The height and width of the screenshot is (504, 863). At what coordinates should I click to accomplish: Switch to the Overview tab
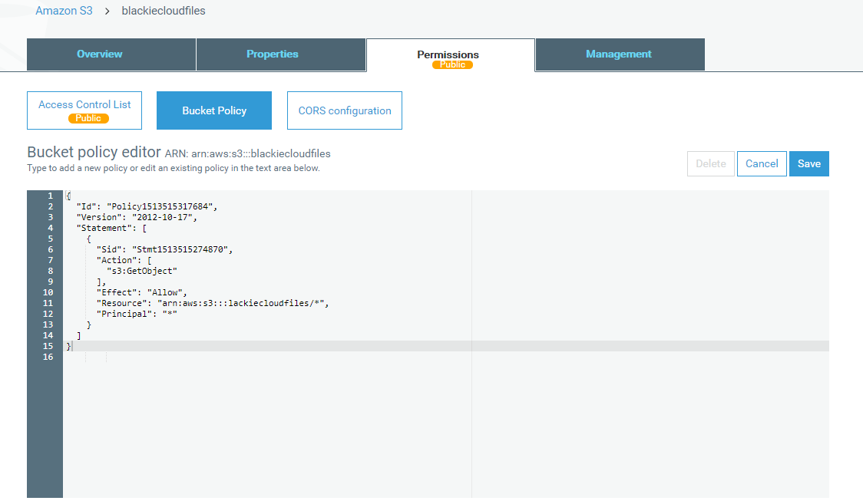point(100,54)
